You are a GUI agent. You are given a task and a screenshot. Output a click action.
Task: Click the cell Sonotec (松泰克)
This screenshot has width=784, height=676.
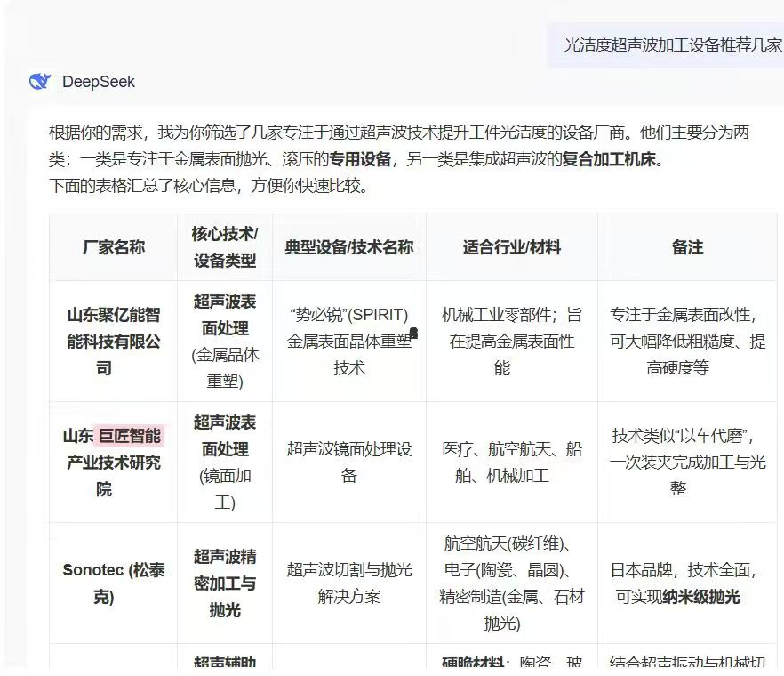tap(114, 583)
